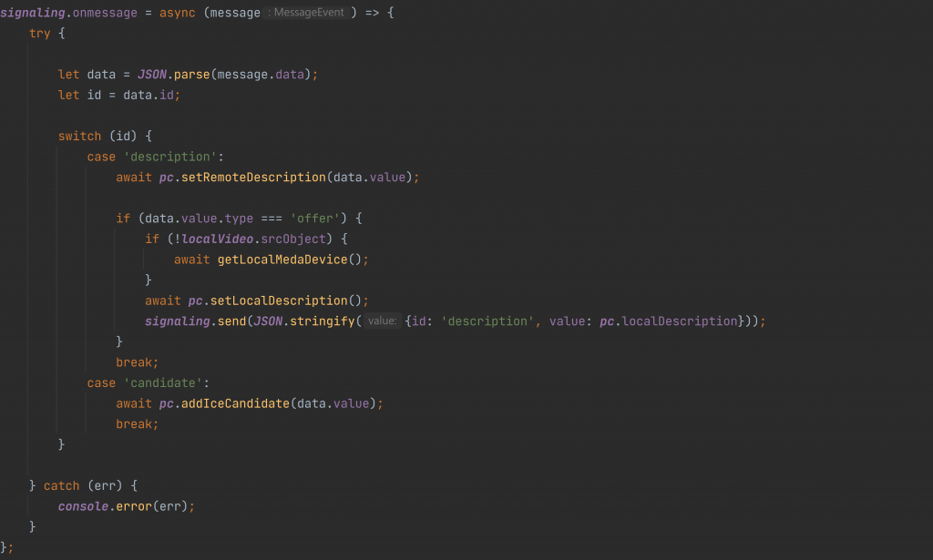The width and height of the screenshot is (933, 560).
Task: Click the setLocalDescription method name
Action: click(x=279, y=300)
